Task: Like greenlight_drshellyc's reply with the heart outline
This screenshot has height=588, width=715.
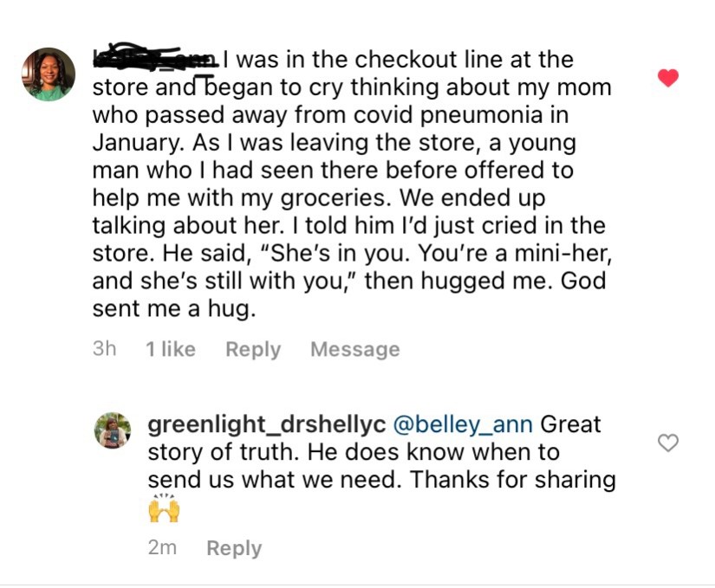Action: [x=667, y=443]
